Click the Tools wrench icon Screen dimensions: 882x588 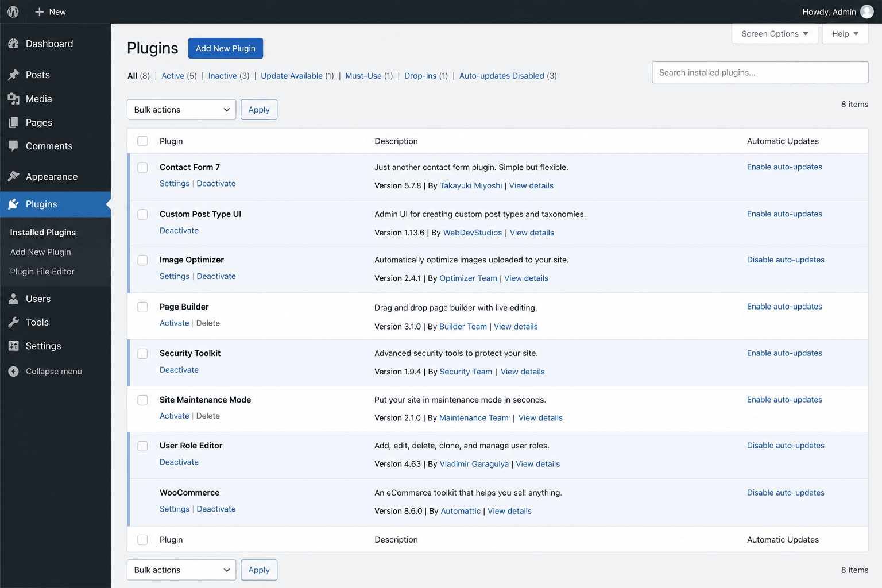(14, 322)
